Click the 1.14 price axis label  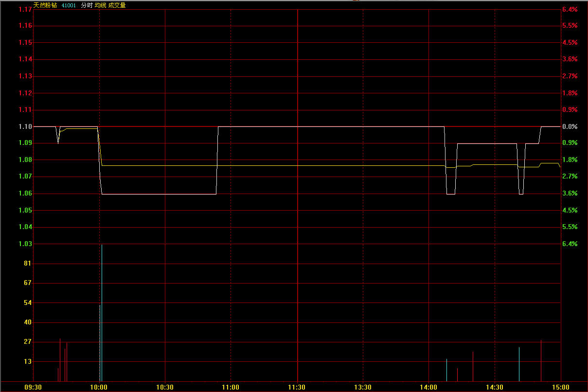pyautogui.click(x=25, y=59)
